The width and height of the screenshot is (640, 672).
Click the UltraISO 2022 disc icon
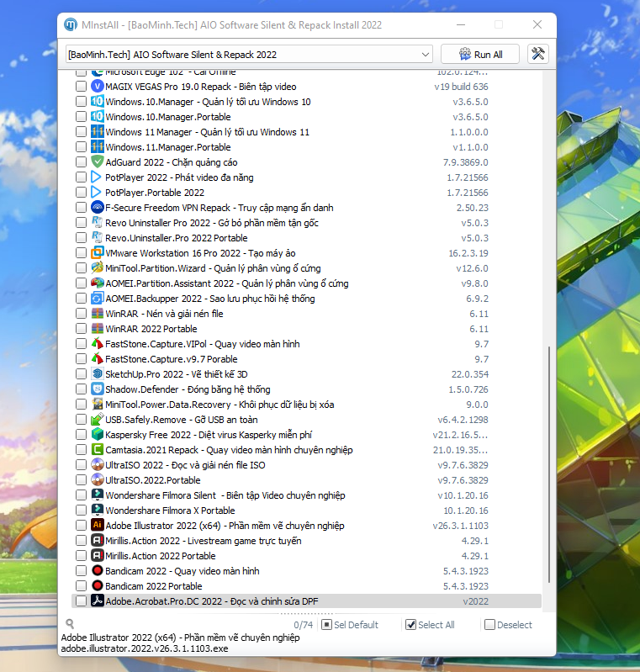(98, 464)
